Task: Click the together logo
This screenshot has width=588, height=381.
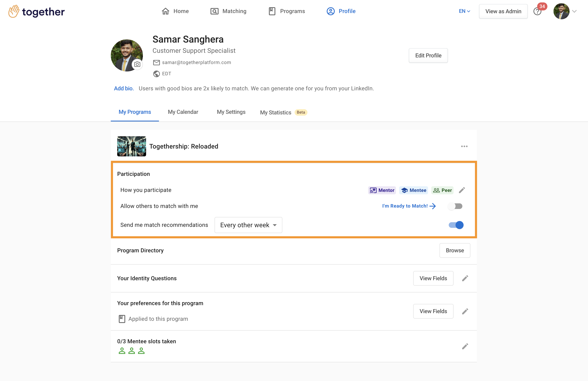Action: click(x=37, y=11)
